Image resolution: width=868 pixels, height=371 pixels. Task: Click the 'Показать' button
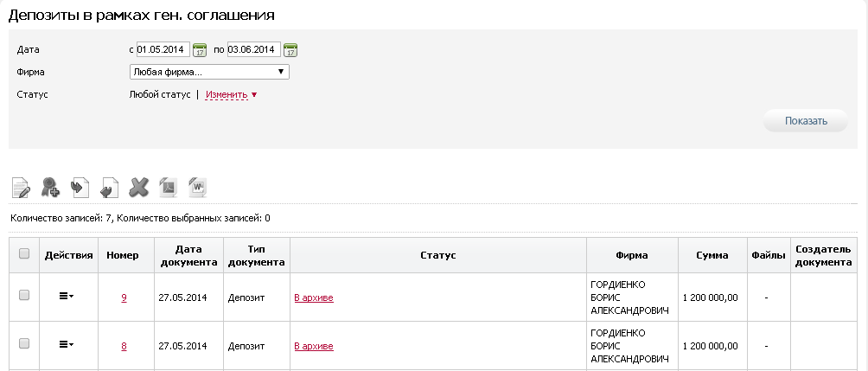806,121
